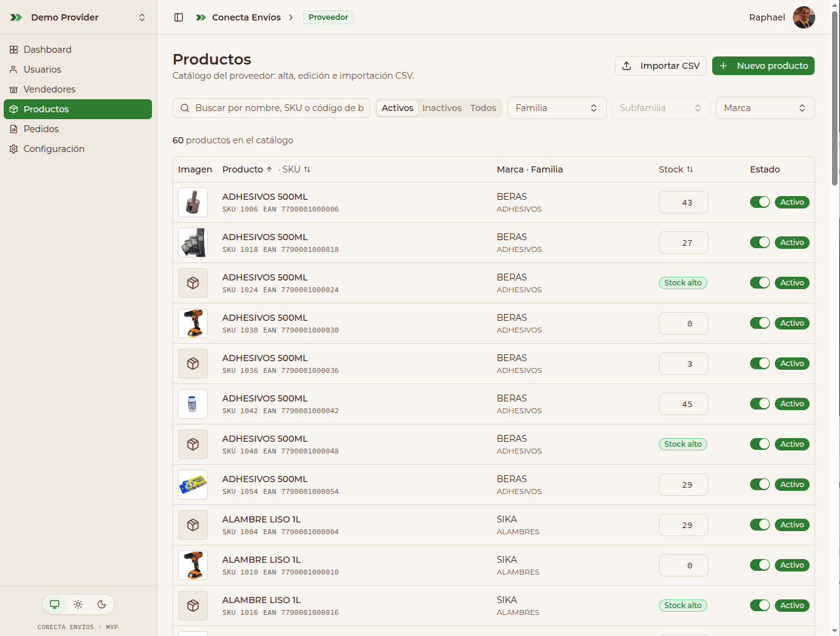This screenshot has width=840, height=636.
Task: Switch to light theme sun icon
Action: coord(78,604)
